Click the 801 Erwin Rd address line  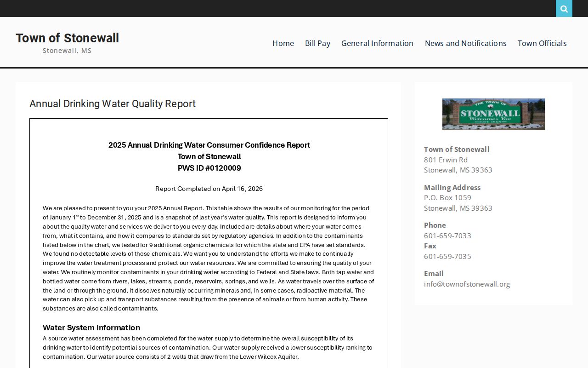[x=446, y=160]
